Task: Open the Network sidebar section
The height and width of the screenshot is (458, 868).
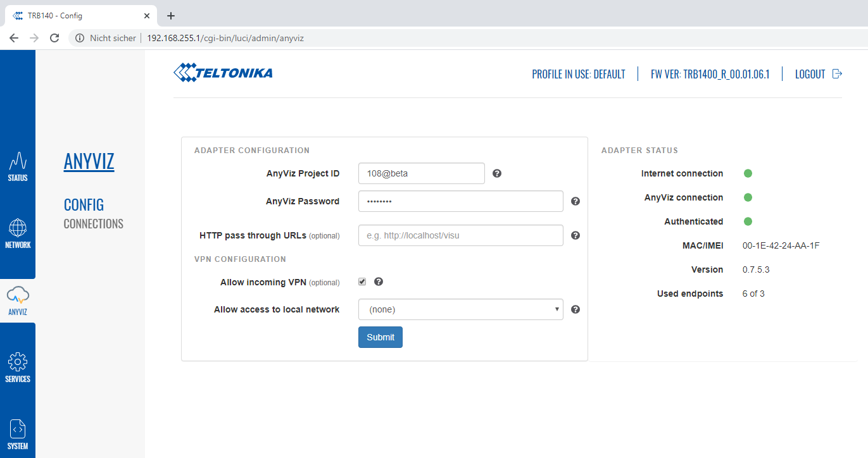Action: click(x=18, y=233)
